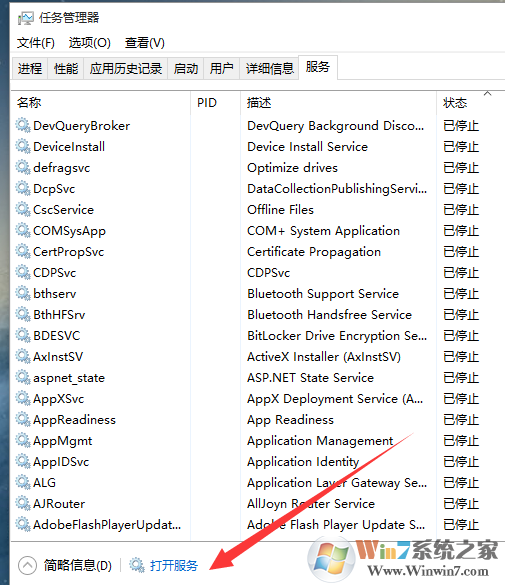505x585 pixels.
Task: Click the gear icon beside 打开服务
Action: (x=137, y=566)
